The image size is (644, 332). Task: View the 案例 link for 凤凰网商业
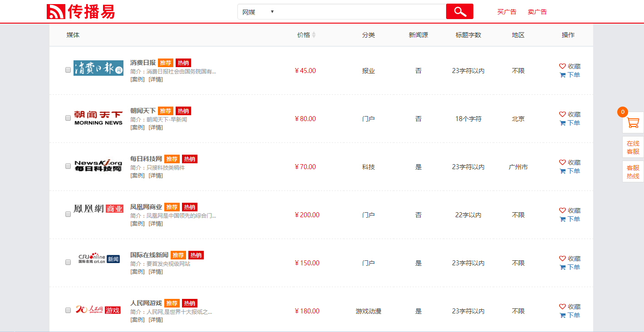(x=137, y=224)
